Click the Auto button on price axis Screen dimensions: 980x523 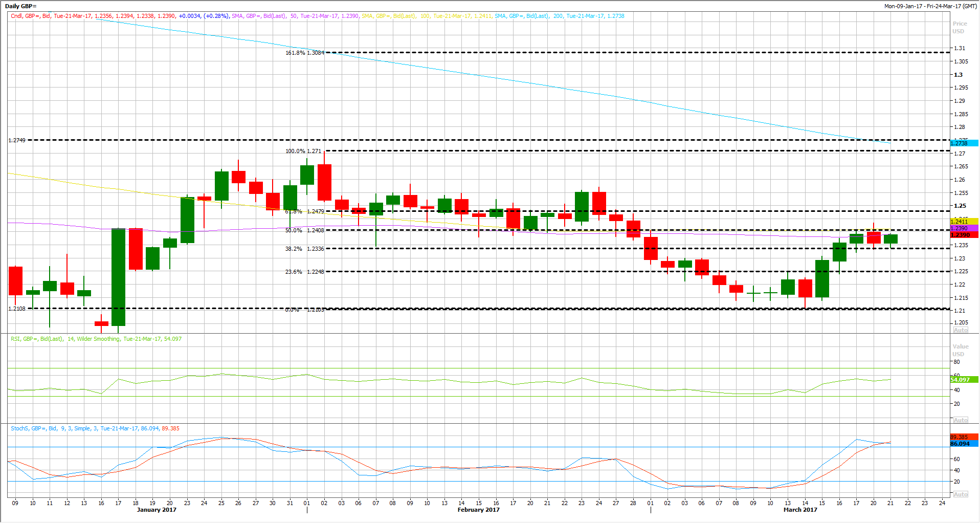tap(960, 330)
